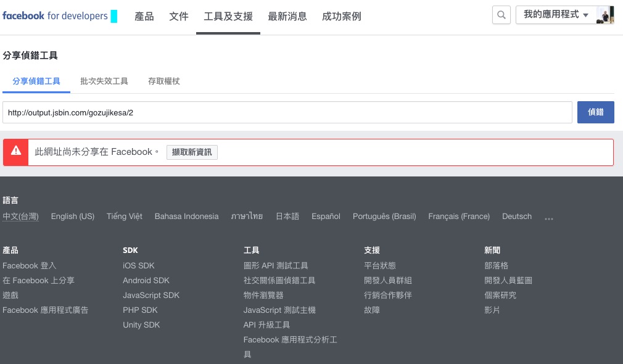
Task: Open the 故障 link
Action: [x=372, y=310]
